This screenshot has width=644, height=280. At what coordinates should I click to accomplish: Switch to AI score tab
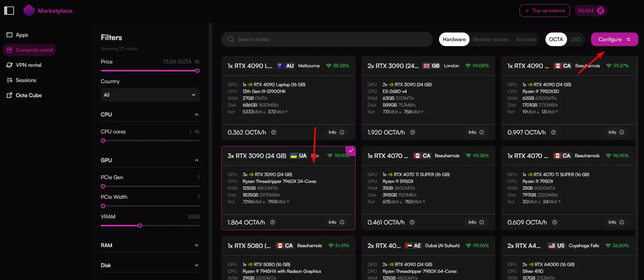pyautogui.click(x=526, y=39)
